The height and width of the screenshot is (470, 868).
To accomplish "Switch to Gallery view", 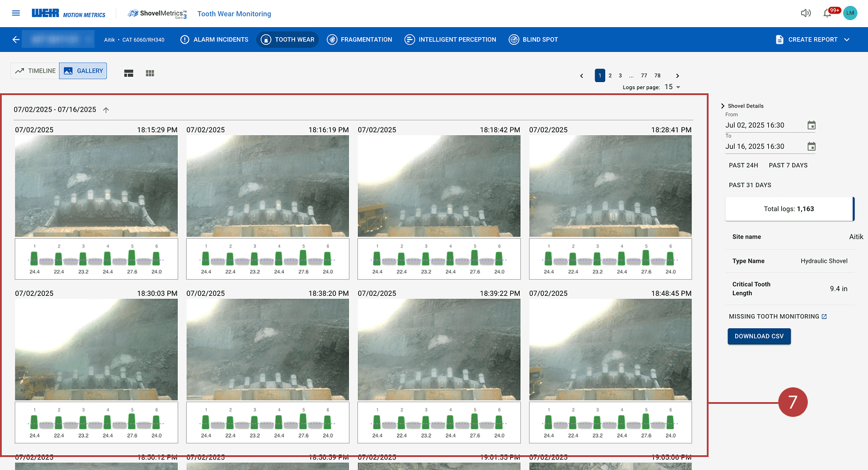I will tap(83, 71).
